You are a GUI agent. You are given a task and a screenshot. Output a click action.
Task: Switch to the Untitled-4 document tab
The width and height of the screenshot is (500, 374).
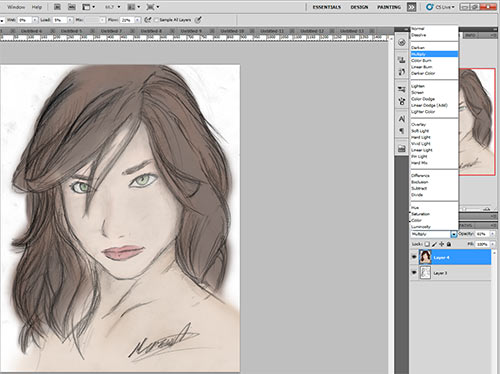(x=31, y=31)
